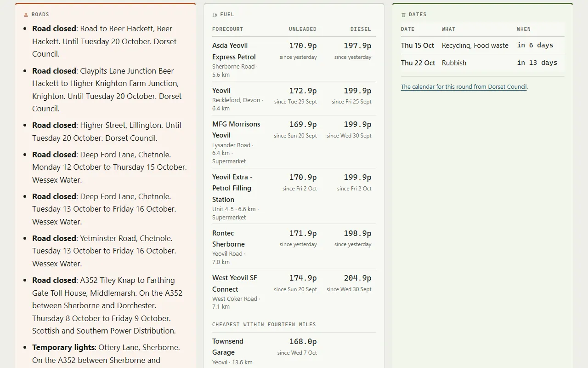Click the 'Recycling, Food waste' collection entry
Viewport: 588px width, 368px height.
(475, 46)
